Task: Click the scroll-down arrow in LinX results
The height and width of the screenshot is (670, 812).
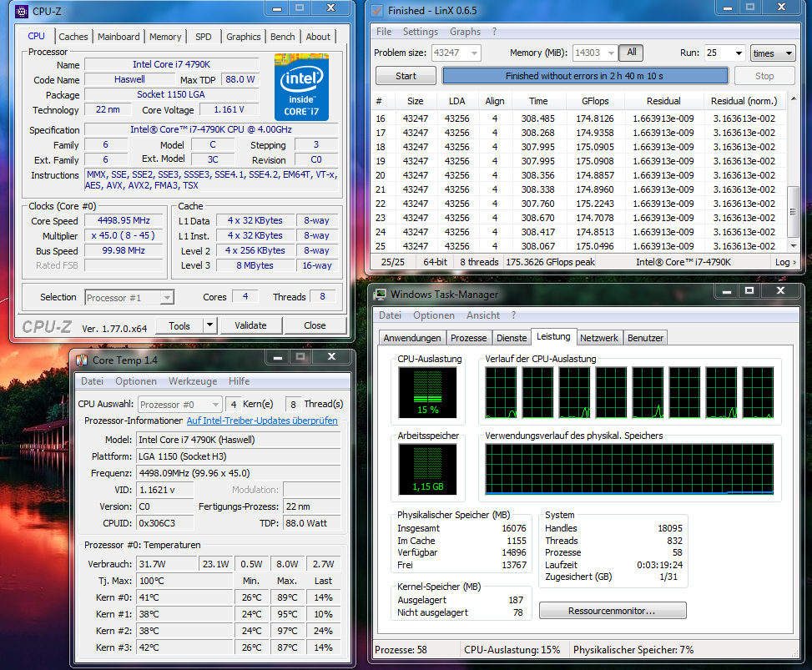Action: [793, 245]
